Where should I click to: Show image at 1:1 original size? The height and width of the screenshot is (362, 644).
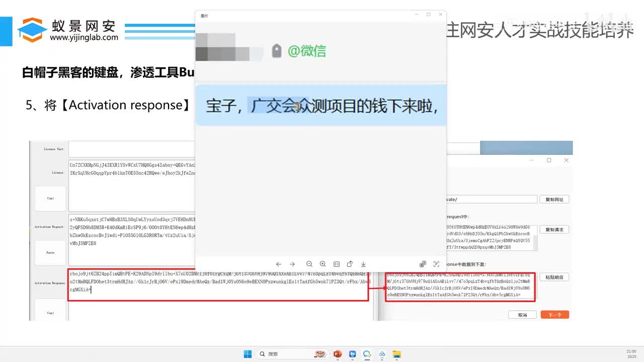pyautogui.click(x=336, y=264)
